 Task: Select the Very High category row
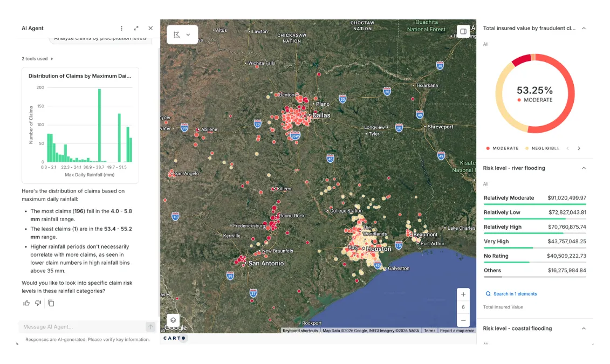coord(535,242)
